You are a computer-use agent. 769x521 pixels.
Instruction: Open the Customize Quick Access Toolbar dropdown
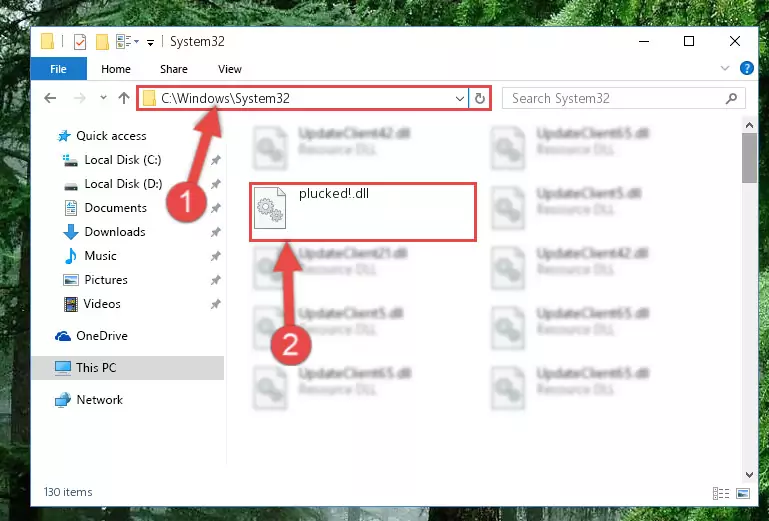[x=151, y=43]
